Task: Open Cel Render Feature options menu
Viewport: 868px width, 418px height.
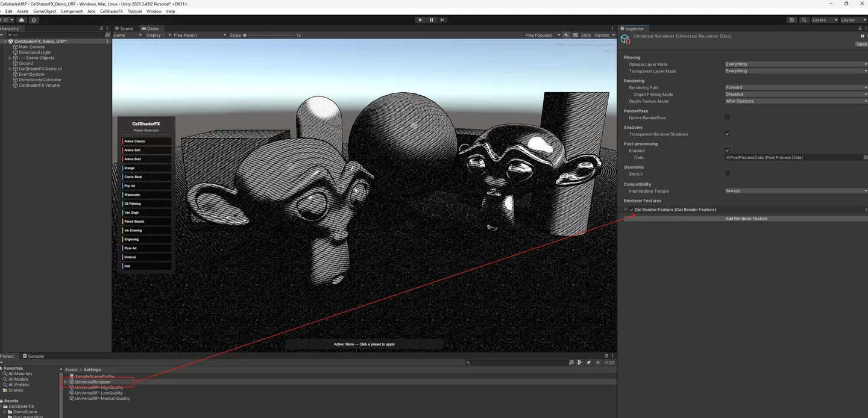Action: (866, 210)
